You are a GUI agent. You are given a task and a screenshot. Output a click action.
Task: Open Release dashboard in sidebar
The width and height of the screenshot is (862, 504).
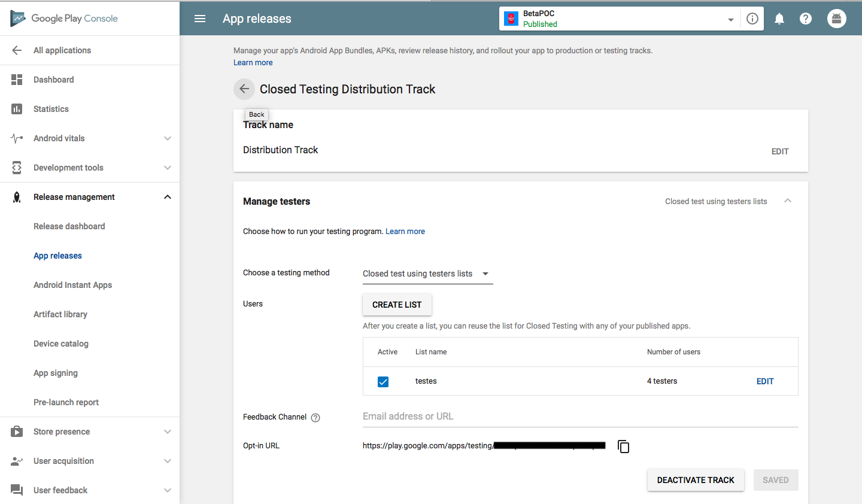(69, 226)
